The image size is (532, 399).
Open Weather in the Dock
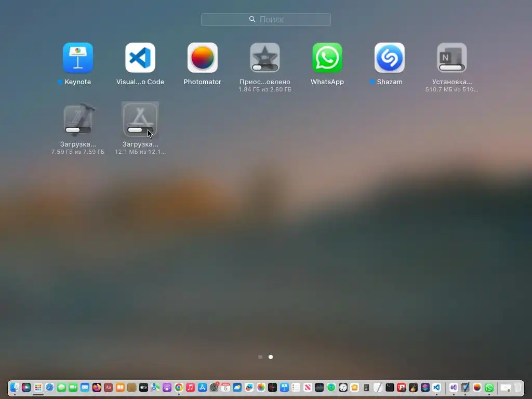coord(237,388)
